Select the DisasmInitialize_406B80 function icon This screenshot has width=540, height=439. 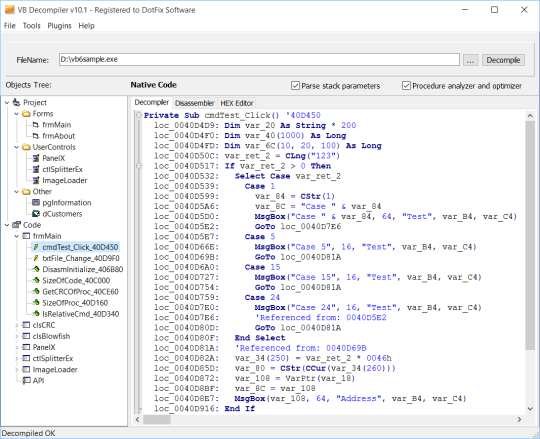(35, 269)
